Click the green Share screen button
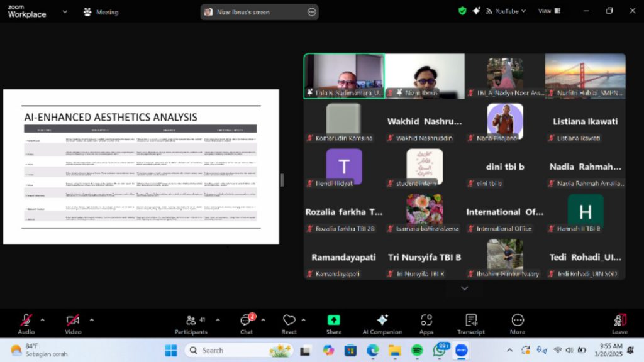This screenshot has width=644, height=362. click(333, 324)
